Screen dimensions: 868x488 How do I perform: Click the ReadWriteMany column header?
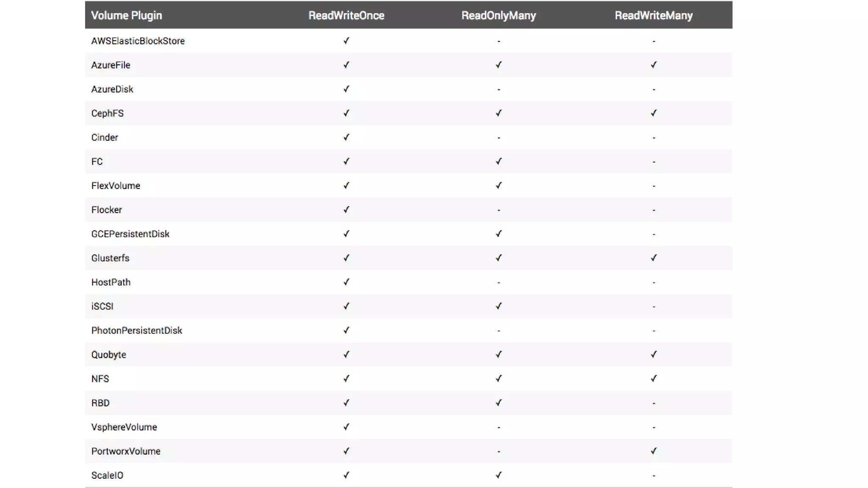tap(654, 16)
